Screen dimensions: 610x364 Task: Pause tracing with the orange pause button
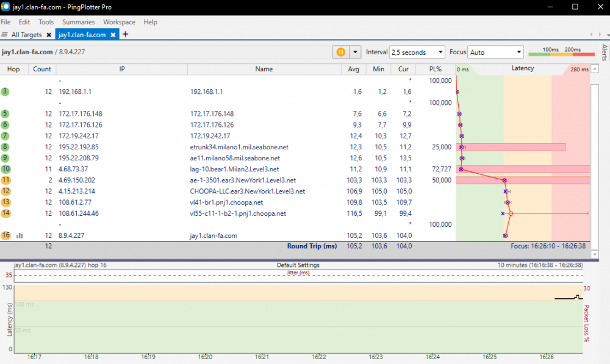click(x=340, y=52)
